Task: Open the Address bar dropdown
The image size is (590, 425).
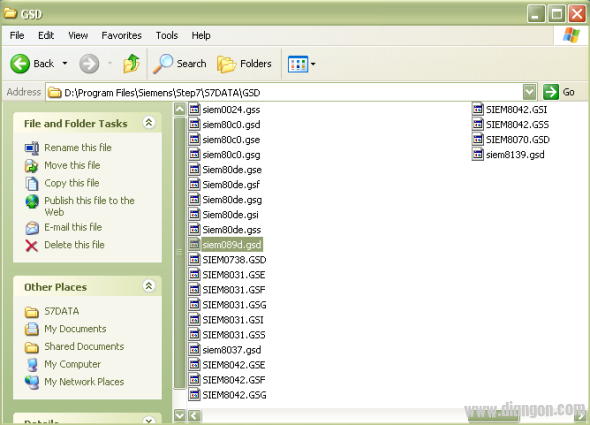Action: (529, 92)
